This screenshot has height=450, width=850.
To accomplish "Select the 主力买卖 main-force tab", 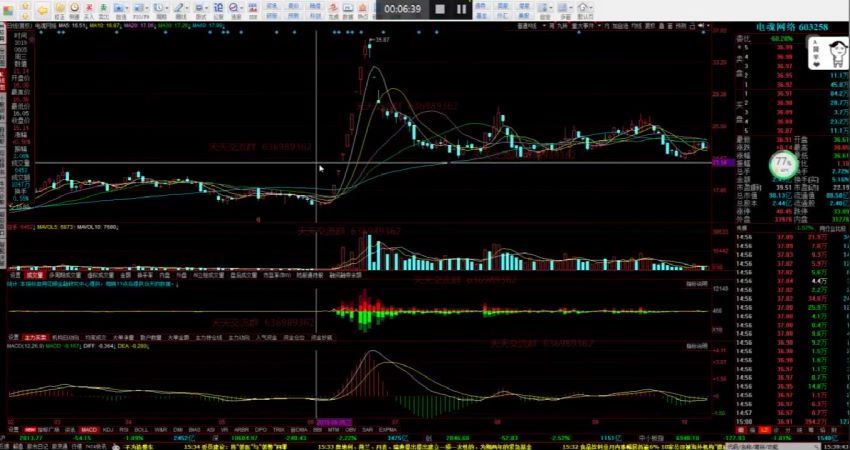I will [x=34, y=337].
